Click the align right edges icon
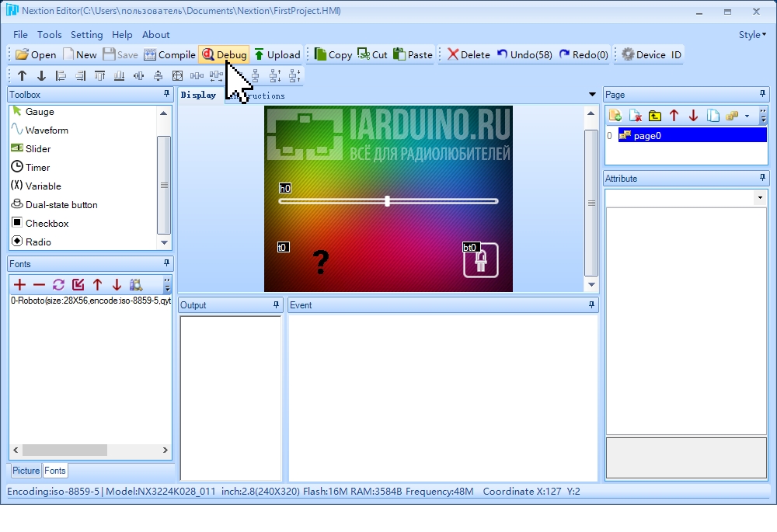 tap(80, 76)
